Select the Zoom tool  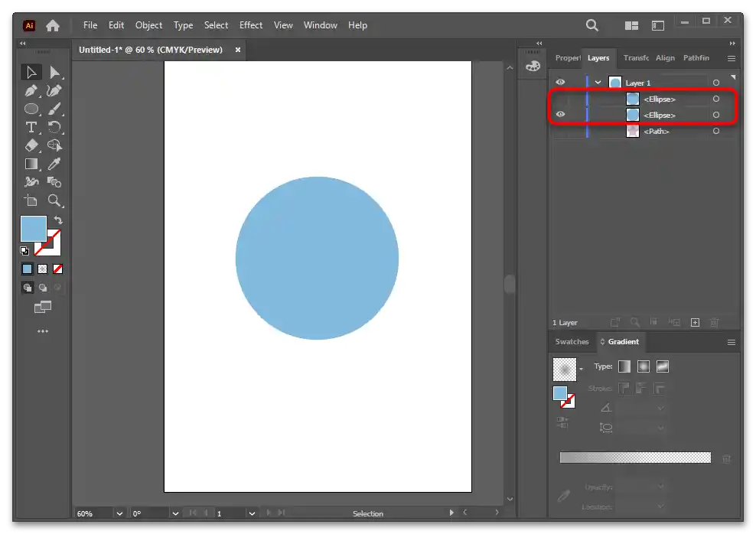tap(54, 200)
